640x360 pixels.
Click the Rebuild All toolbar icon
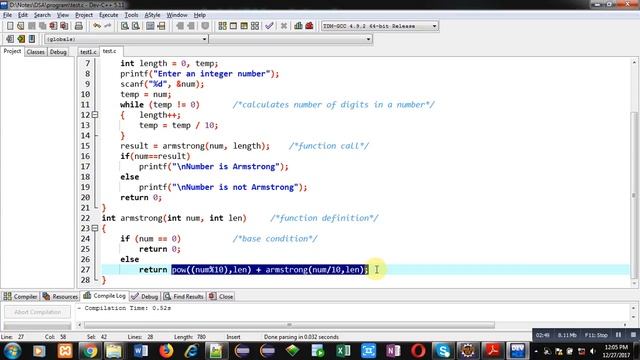(255, 26)
